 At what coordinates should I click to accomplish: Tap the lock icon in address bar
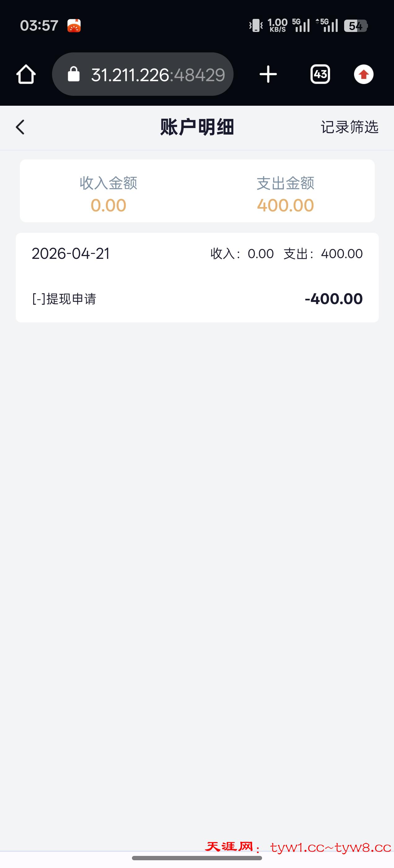73,74
